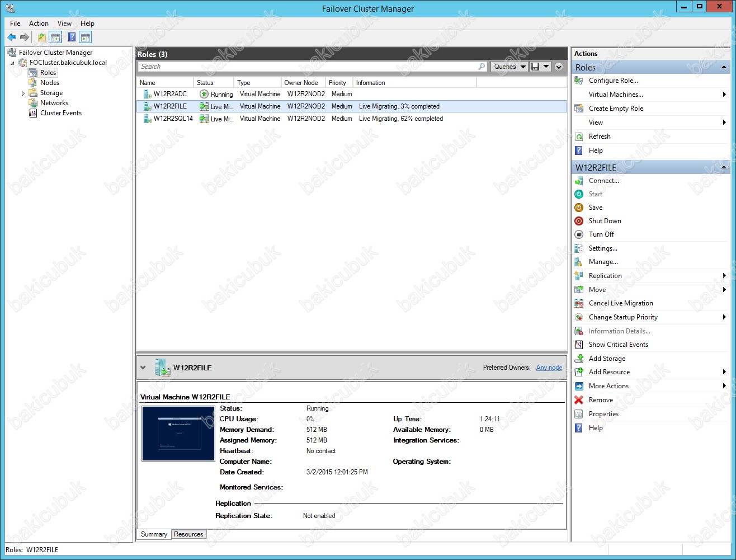This screenshot has width=736, height=560.
Task: Click the Cancel Live Migration icon
Action: coord(579,303)
